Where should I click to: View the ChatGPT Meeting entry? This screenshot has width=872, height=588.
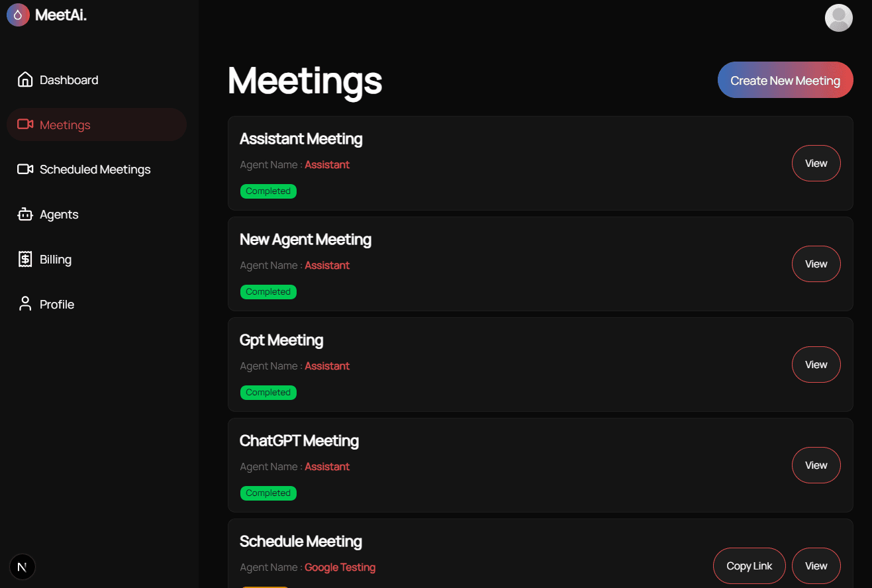816,465
